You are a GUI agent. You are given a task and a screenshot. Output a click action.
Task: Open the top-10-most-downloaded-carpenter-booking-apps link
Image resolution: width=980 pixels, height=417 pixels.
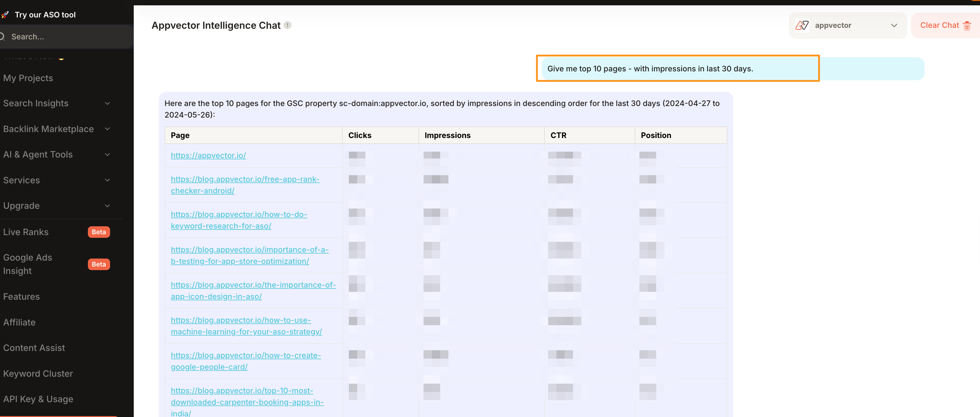coord(247,402)
